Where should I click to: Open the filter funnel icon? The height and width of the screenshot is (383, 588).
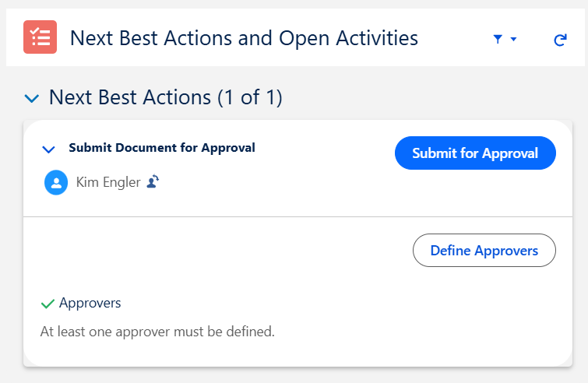498,39
